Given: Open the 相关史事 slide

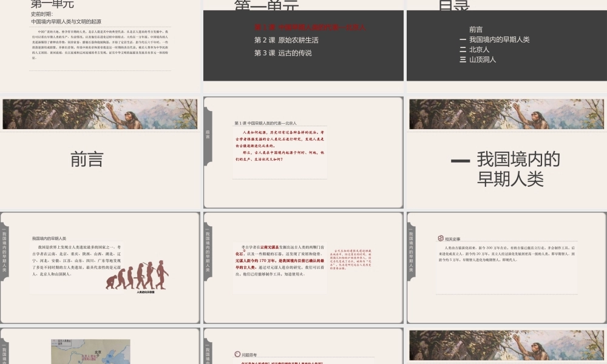Looking at the screenshot, I should point(506,268).
